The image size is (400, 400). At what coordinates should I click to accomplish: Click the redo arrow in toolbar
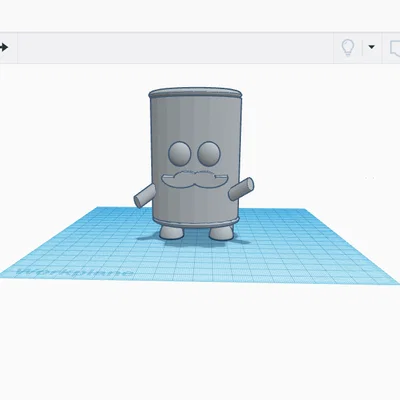pyautogui.click(x=3, y=47)
